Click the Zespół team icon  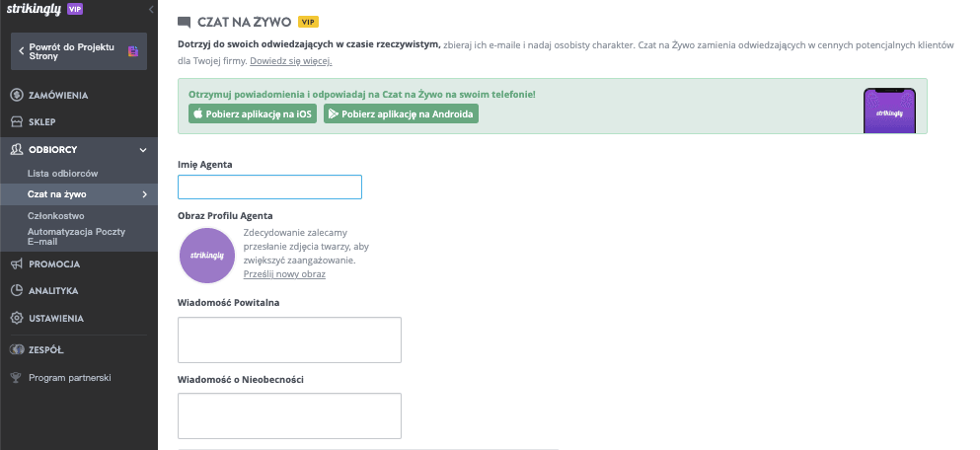(17, 350)
